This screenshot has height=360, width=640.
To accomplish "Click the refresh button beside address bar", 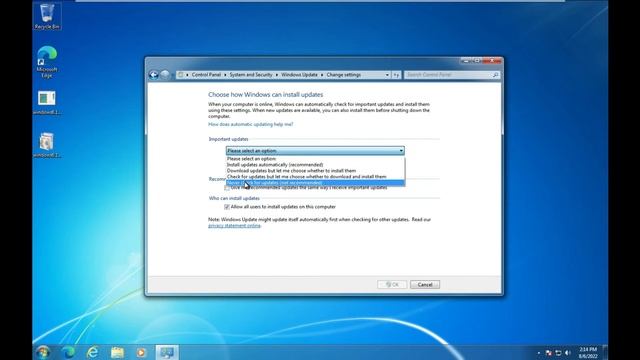I will point(396,75).
